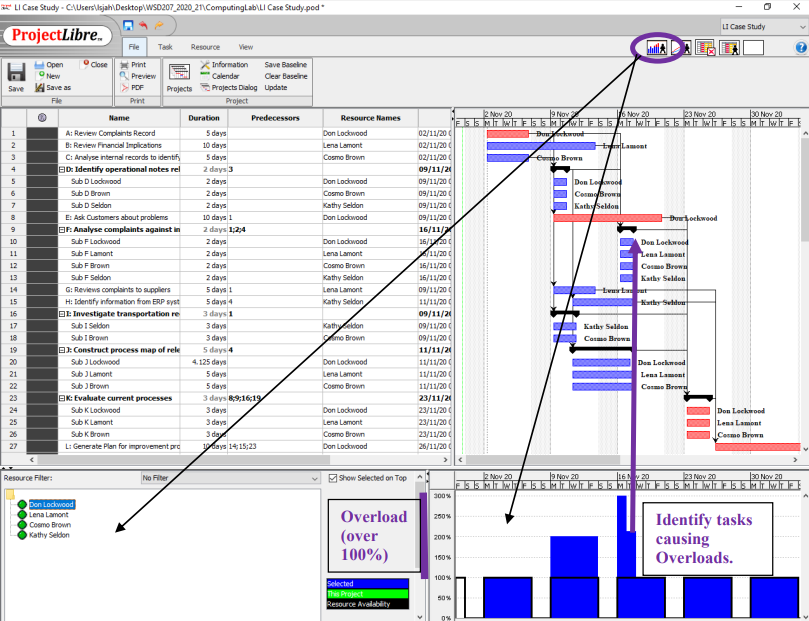Click the Duration column header
The width and height of the screenshot is (809, 621).
(204, 118)
